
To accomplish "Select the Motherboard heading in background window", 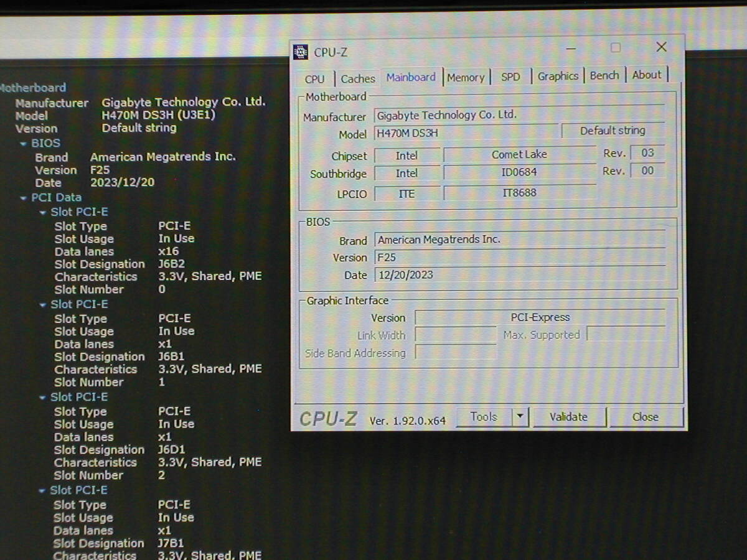I will (32, 88).
